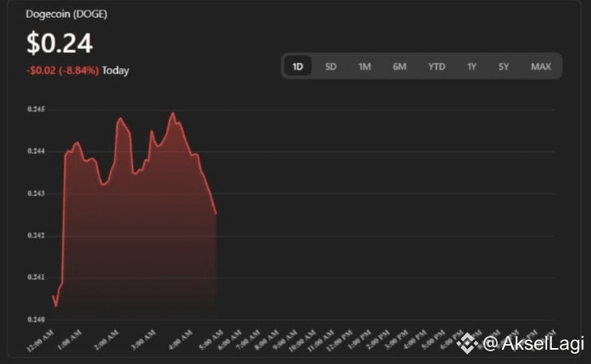Switch chart to YTD
The height and width of the screenshot is (364, 591).
pos(436,67)
